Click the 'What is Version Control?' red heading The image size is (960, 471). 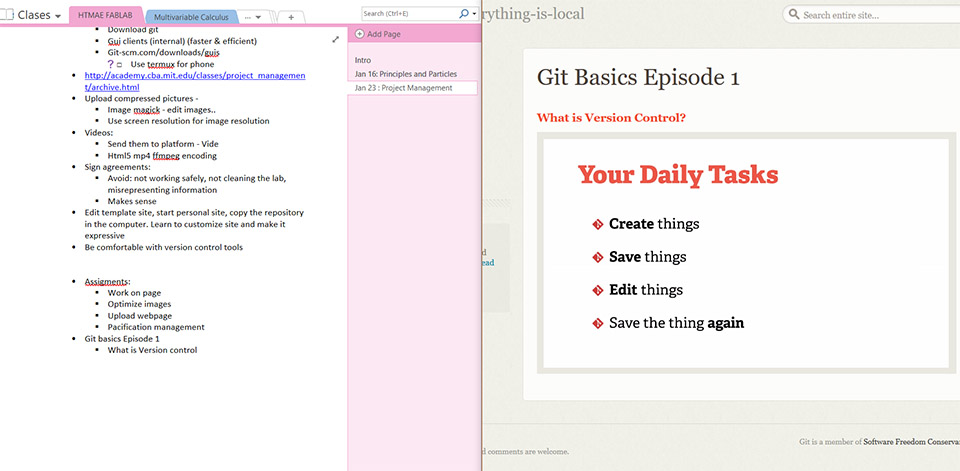click(x=611, y=118)
